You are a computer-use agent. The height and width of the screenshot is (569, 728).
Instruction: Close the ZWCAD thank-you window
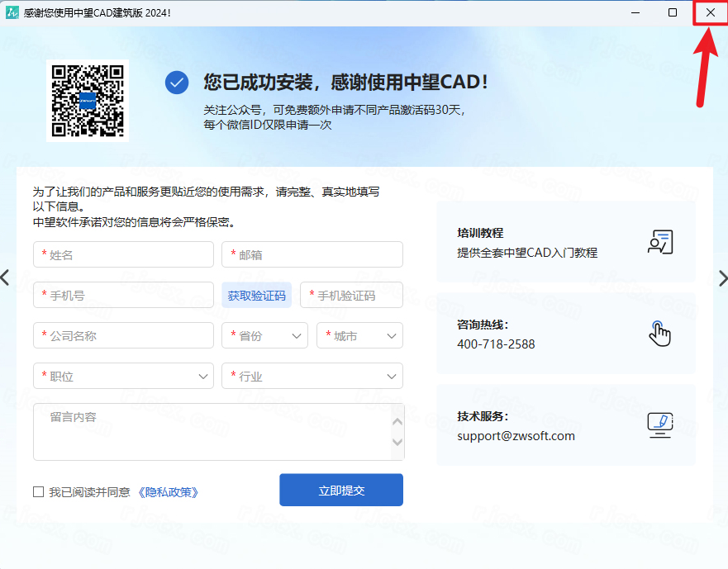click(710, 13)
